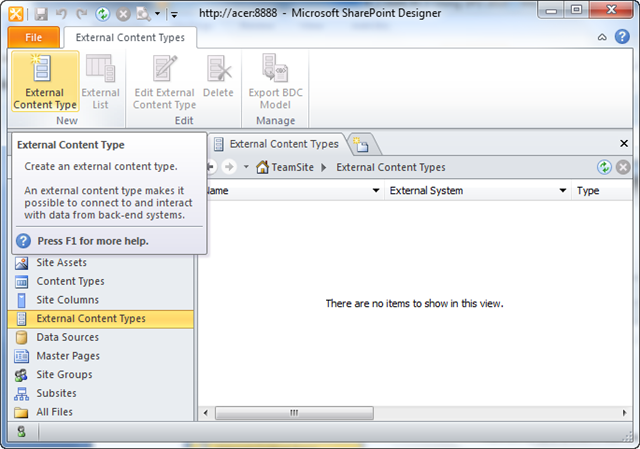Minimize the ribbon with the caret icon
640x449 pixels.
[x=602, y=37]
